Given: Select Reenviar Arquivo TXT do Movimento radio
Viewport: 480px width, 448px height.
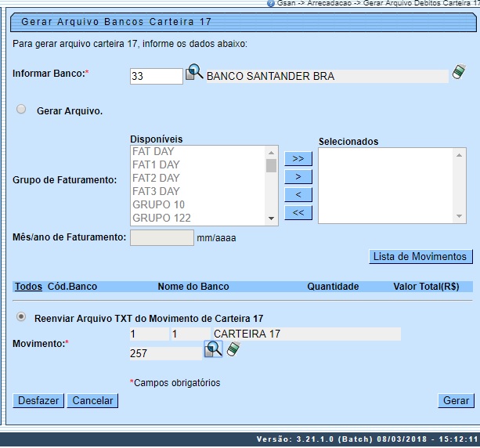Looking at the screenshot, I should (21, 317).
